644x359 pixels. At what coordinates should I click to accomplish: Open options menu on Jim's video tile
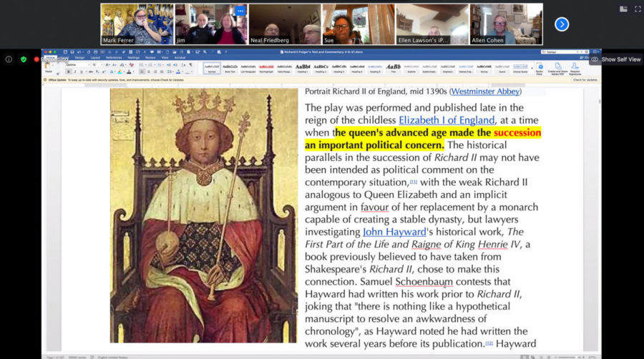pyautogui.click(x=240, y=11)
